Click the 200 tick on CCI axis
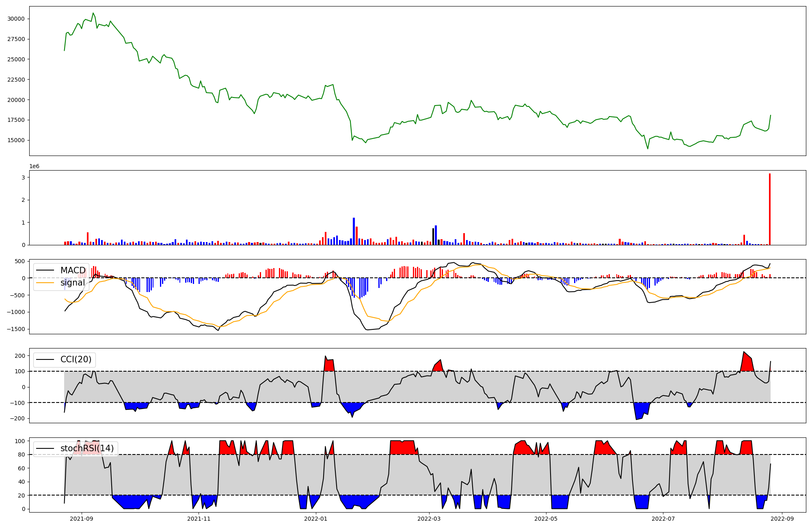 [x=20, y=356]
